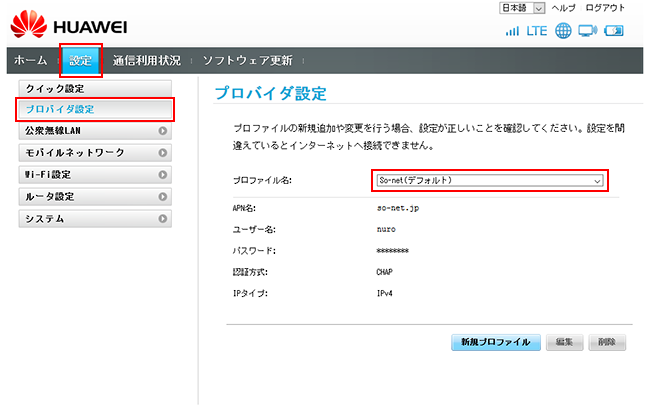
Task: Click the LTE network status indicator
Action: pos(537,31)
